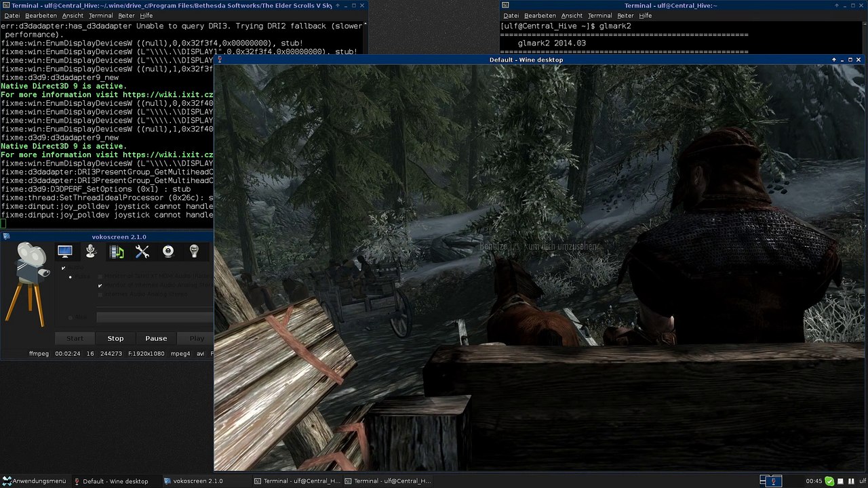Click the 00:45 clock in panel

(x=814, y=481)
